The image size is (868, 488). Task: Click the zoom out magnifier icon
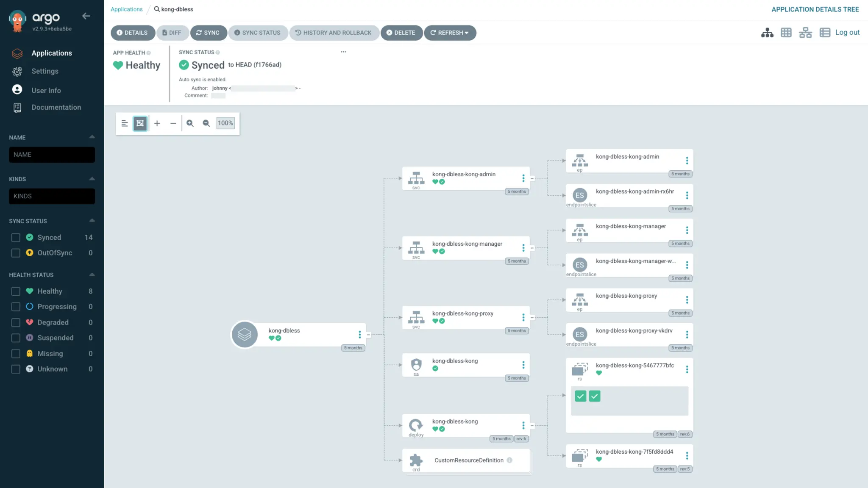click(x=206, y=123)
